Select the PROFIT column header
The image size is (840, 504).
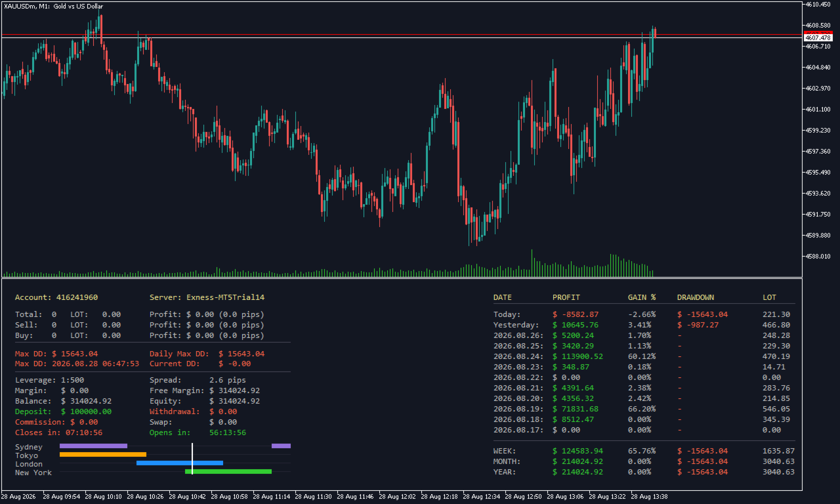566,297
